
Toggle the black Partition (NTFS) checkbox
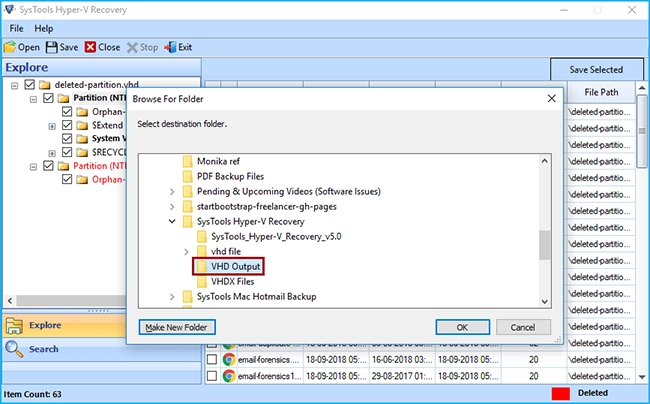pos(48,98)
